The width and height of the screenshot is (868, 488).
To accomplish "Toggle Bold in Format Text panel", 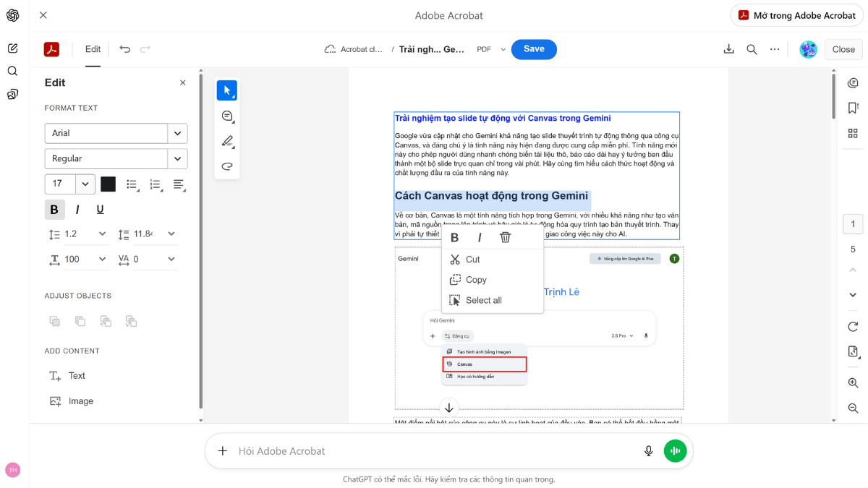I will pos(54,210).
